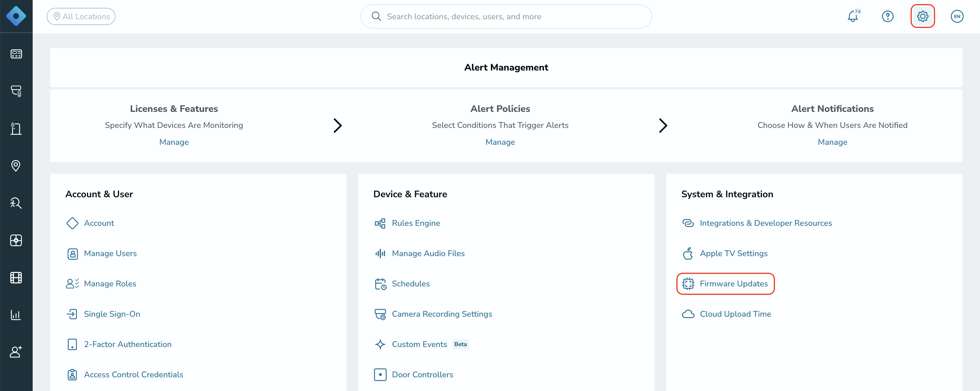The height and width of the screenshot is (391, 980).
Task: Click the search locations and devices field
Action: coord(506,16)
